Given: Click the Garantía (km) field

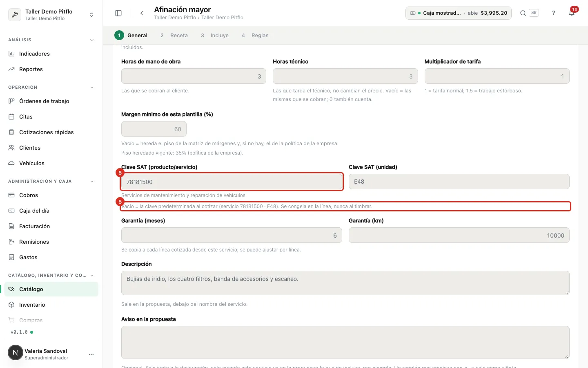Looking at the screenshot, I should [459, 236].
